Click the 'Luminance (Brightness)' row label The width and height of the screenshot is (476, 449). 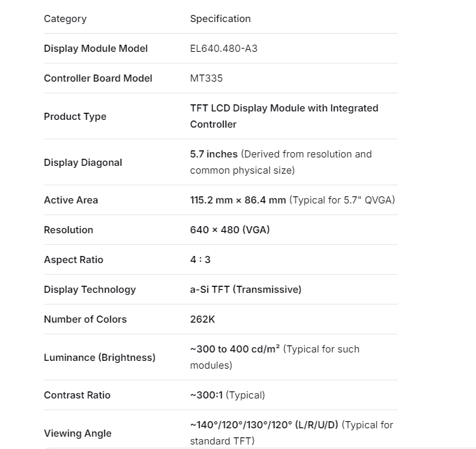(99, 358)
